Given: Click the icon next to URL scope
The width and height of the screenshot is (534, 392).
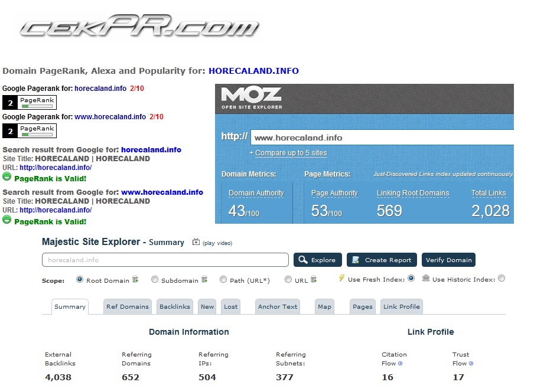Looking at the screenshot, I should 314,279.
